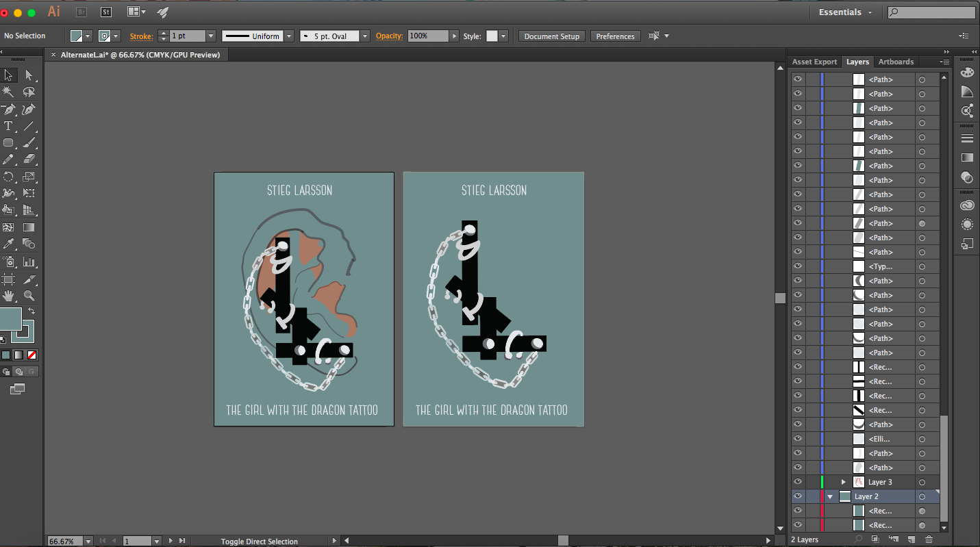Collapse Layer 2 disclosure triangle
The height and width of the screenshot is (547, 980).
click(x=830, y=496)
